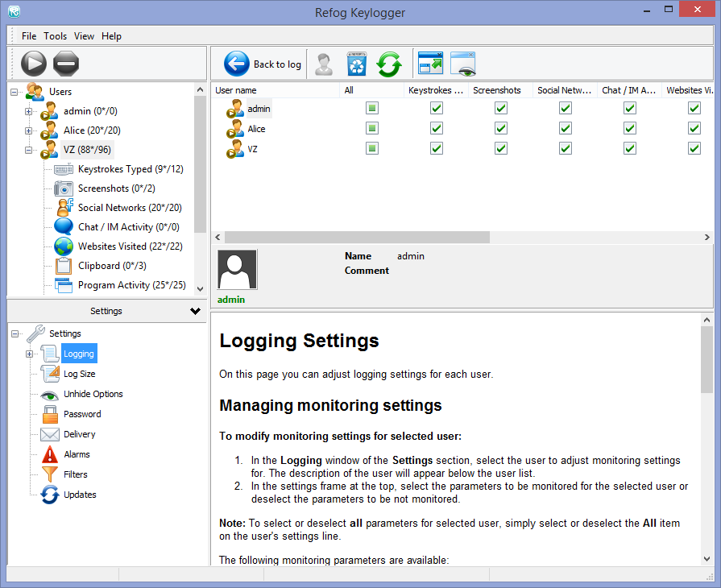The height and width of the screenshot is (588, 721).
Task: Click the recycle bin clear logs icon
Action: click(x=356, y=64)
